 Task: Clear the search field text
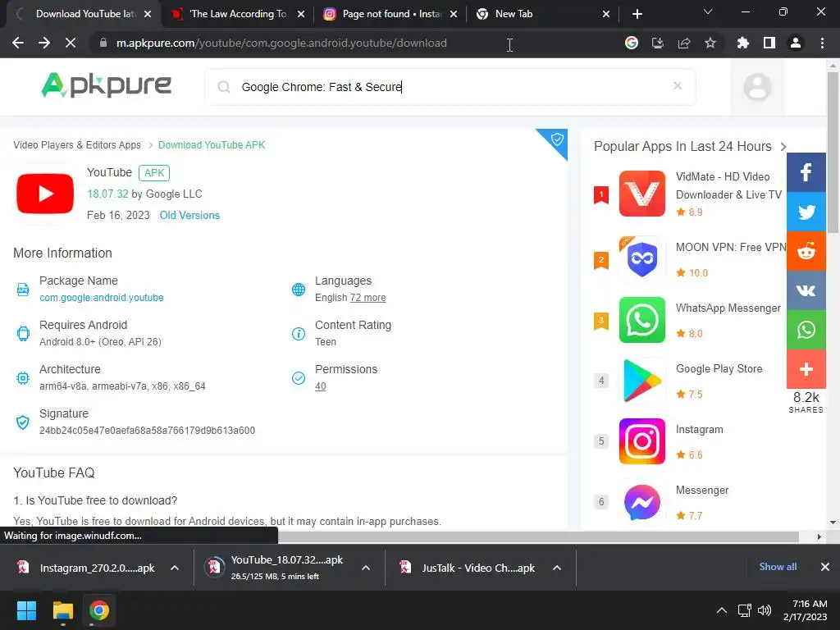[x=677, y=85]
